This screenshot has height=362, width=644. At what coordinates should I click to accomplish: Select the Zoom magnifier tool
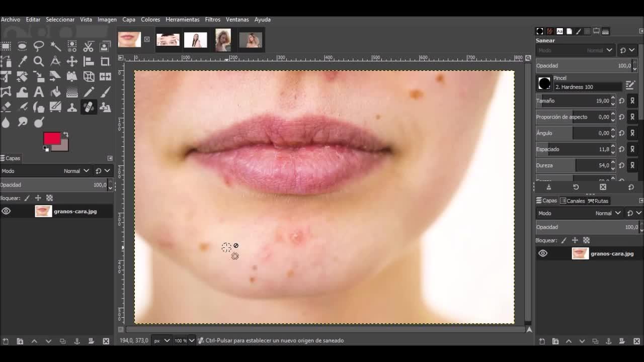tap(39, 61)
